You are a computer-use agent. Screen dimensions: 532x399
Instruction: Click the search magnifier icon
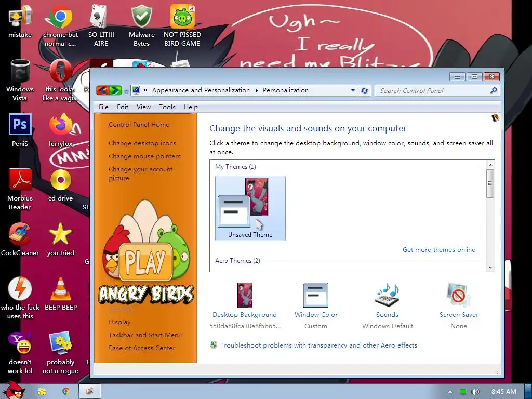coord(494,90)
